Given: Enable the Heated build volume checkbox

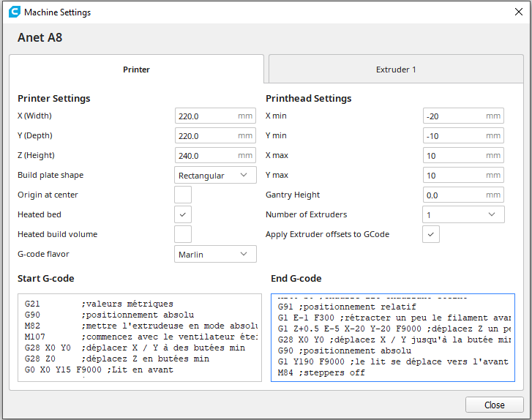Looking at the screenshot, I should click(183, 234).
